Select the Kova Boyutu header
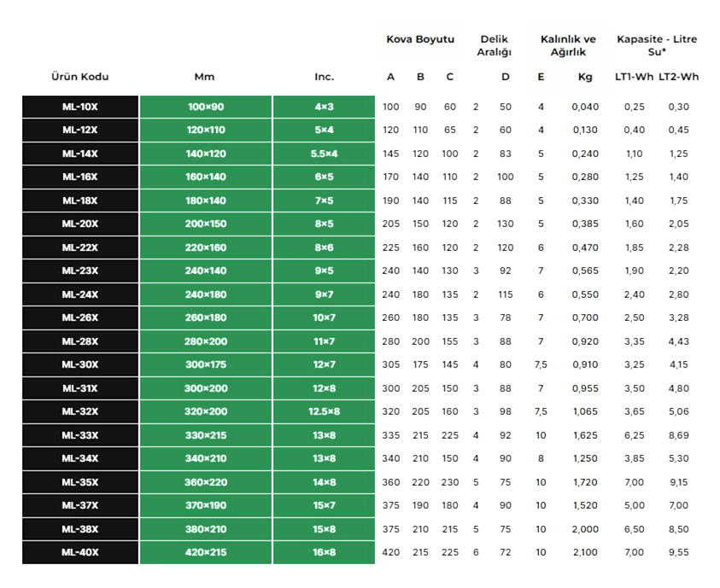The width and height of the screenshot is (720, 588). (420, 39)
